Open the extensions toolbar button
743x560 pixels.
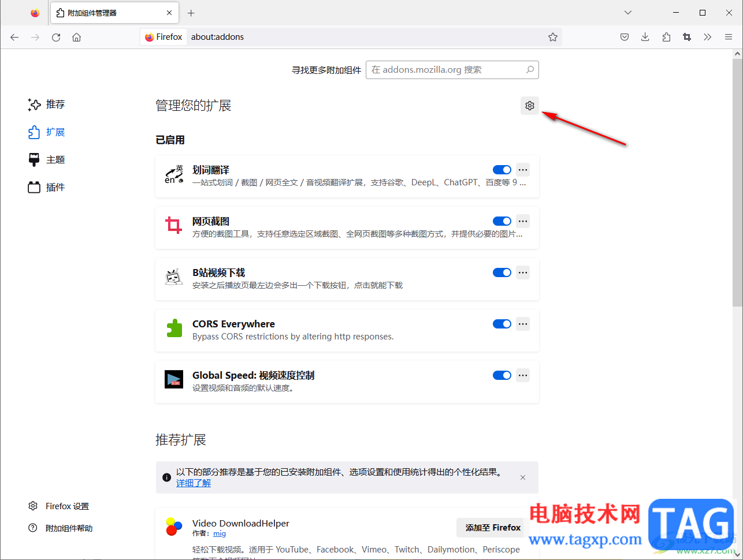click(x=666, y=37)
